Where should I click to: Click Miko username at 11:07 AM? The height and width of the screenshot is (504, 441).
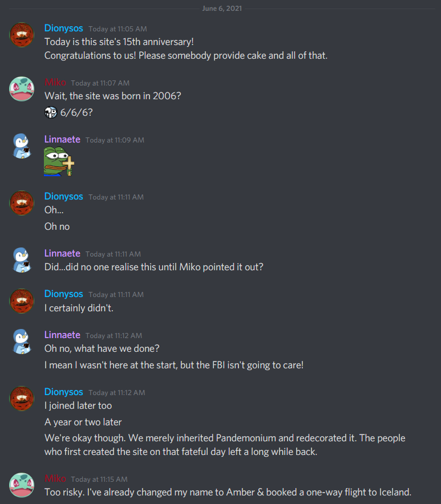click(x=55, y=82)
